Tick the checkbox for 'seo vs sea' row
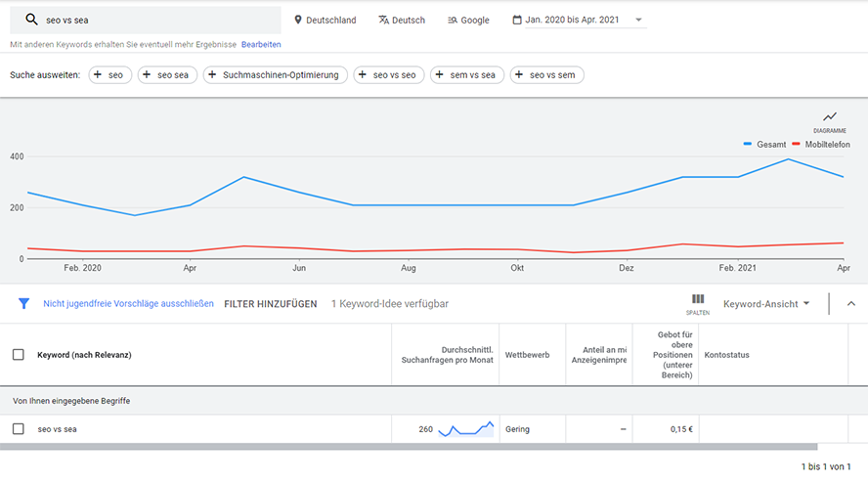868x483 pixels. coord(19,428)
